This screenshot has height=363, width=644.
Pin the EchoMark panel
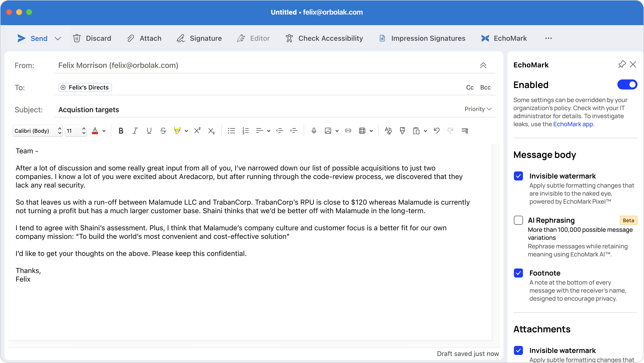[x=622, y=64]
